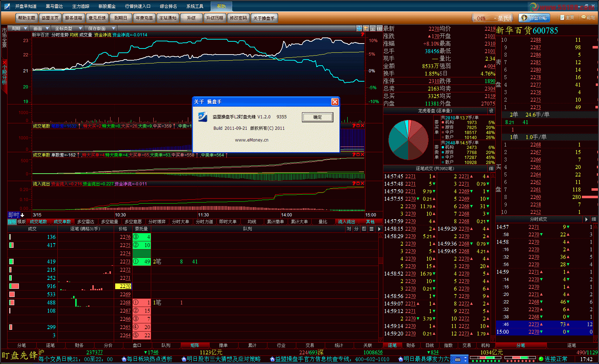Maximize the 成交单数 indicator panel

tap(358, 154)
